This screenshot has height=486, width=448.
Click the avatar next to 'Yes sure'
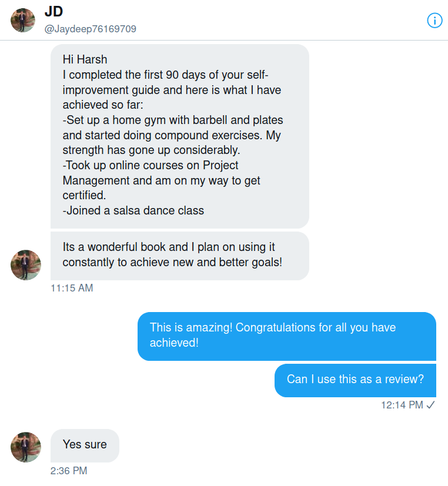26,447
